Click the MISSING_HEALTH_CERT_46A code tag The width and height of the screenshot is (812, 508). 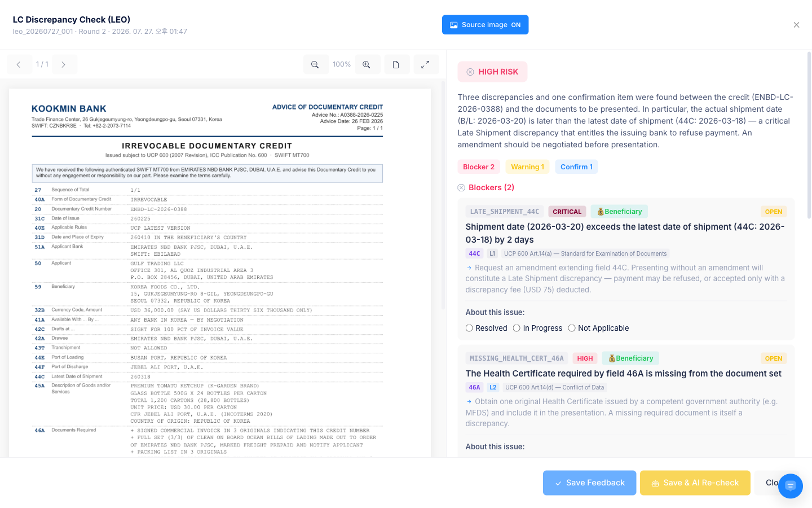point(517,358)
